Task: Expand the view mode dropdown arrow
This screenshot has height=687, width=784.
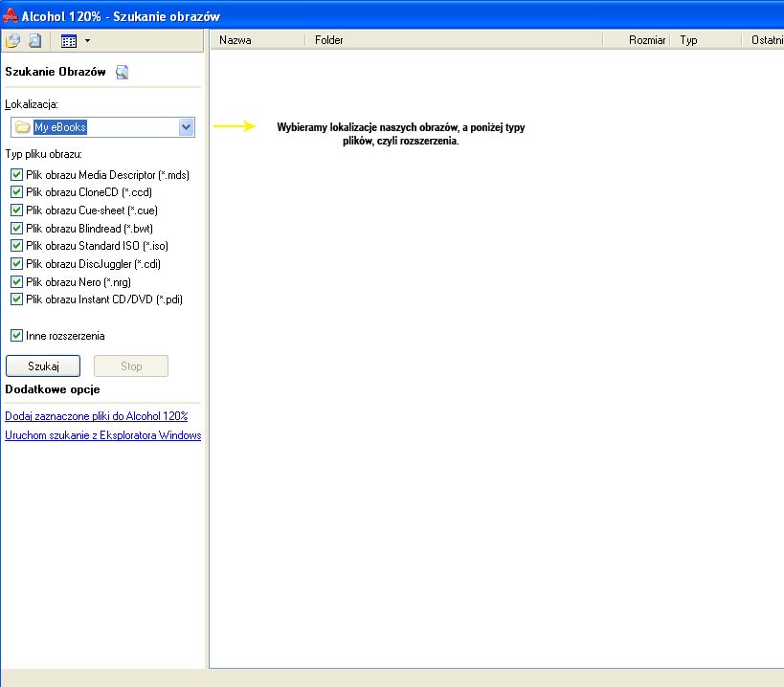Action: (x=87, y=41)
